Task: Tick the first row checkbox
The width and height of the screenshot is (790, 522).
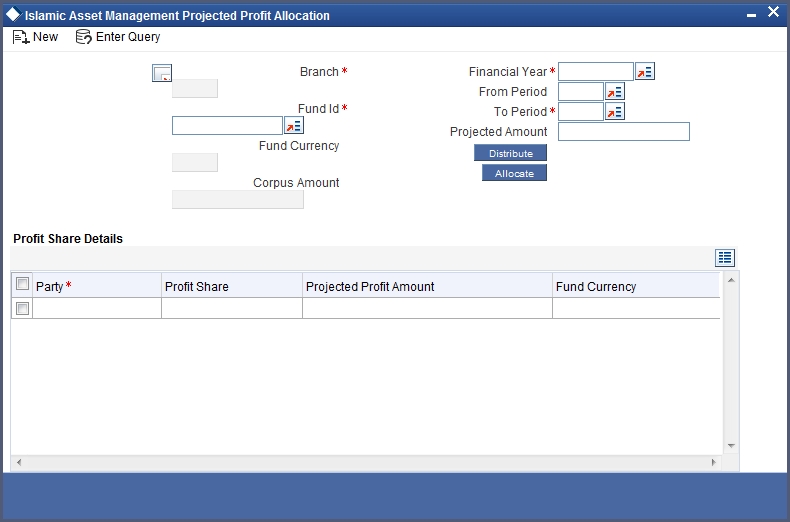Action: pos(22,308)
